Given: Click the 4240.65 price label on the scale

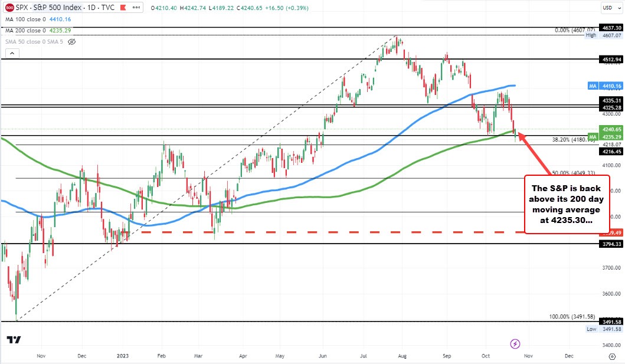Looking at the screenshot, I should tap(612, 129).
